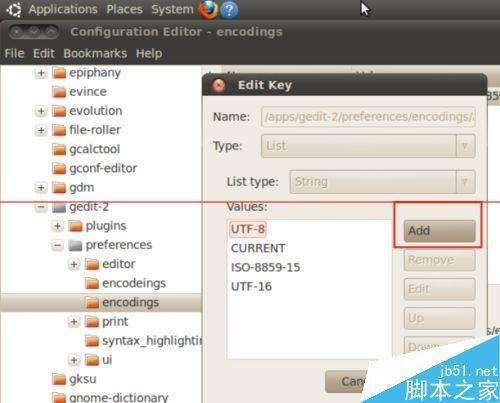Click the Add button for values
The width and height of the screenshot is (500, 403).
tap(439, 231)
